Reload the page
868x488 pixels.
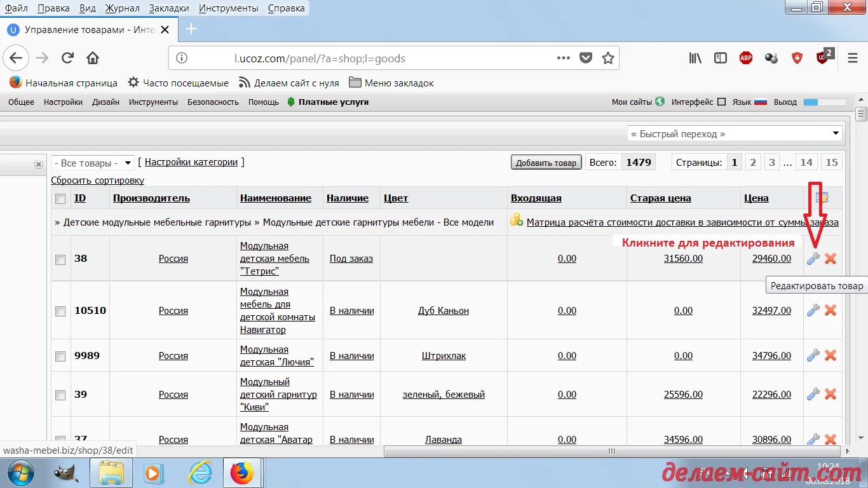tap(67, 58)
